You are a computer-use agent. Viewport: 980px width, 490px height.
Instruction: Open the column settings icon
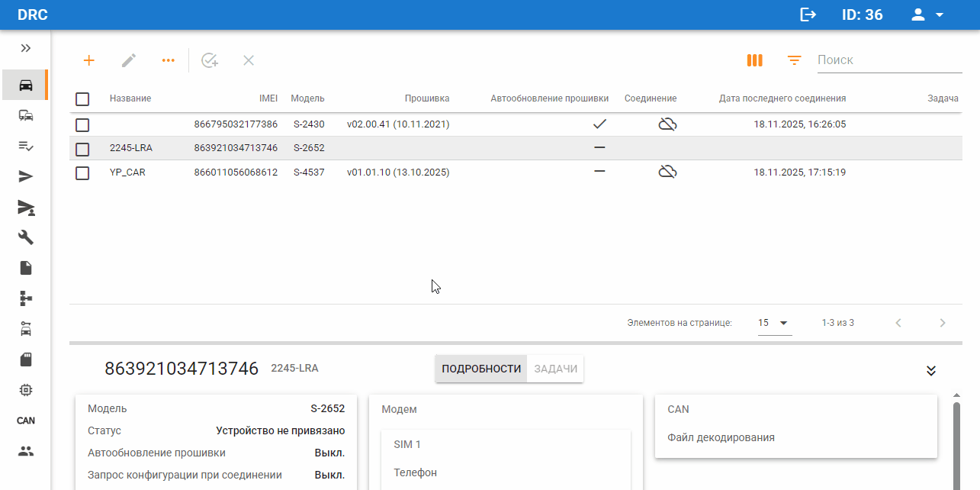point(754,60)
